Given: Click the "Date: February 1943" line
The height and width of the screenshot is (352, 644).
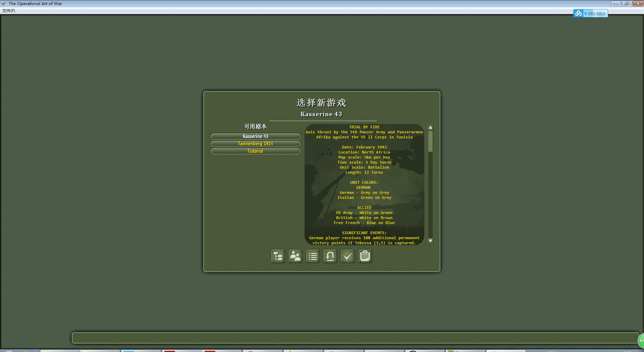Looking at the screenshot, I should pyautogui.click(x=364, y=147).
